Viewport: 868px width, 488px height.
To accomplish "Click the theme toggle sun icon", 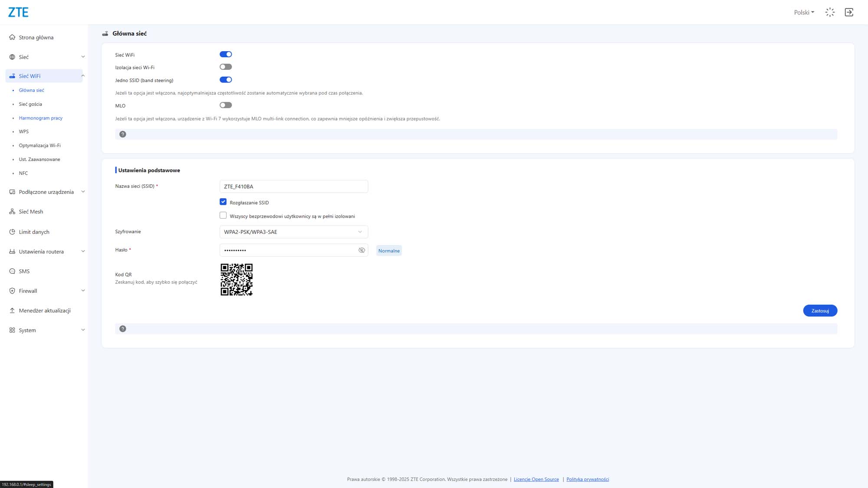I will pyautogui.click(x=830, y=12).
